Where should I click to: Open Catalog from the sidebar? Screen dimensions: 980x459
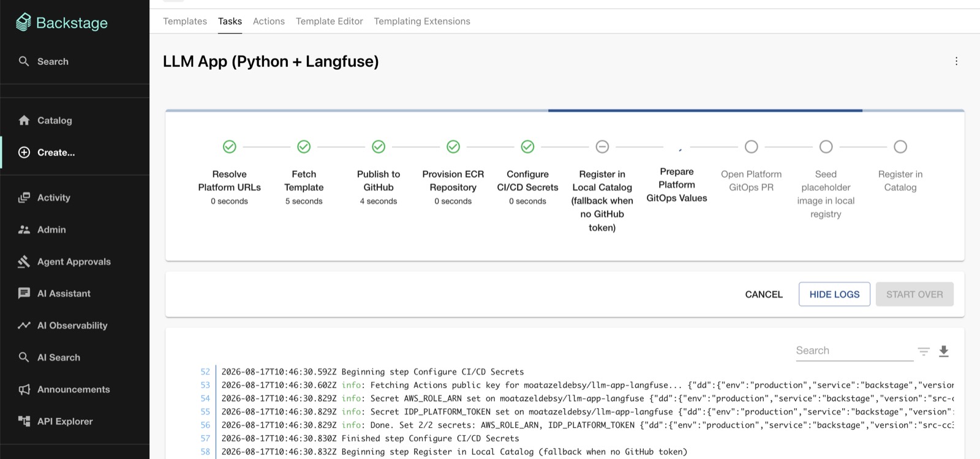click(55, 121)
